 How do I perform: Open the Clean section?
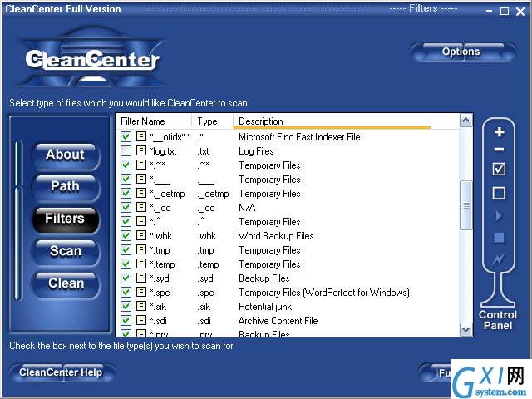coord(65,284)
